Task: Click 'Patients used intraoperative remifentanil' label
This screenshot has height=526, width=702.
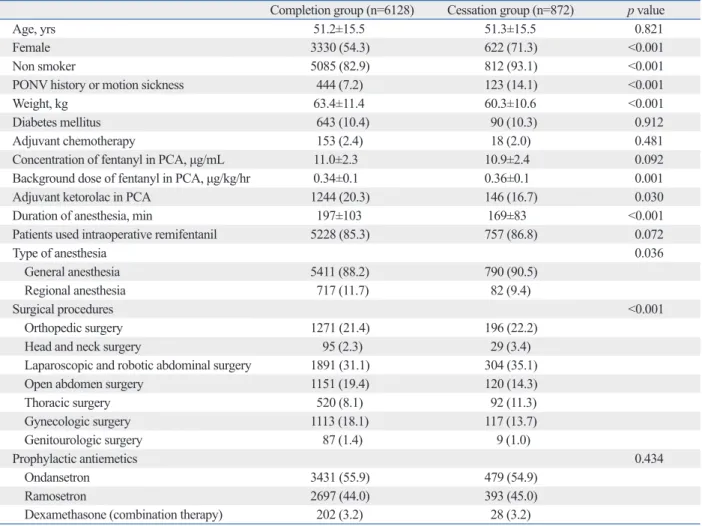Action: pyautogui.click(x=115, y=235)
